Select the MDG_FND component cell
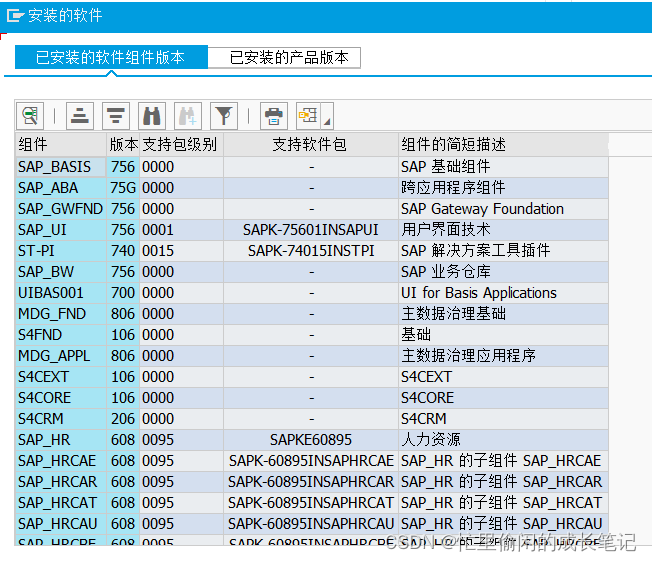Image resolution: width=652 pixels, height=561 pixels. (61, 314)
